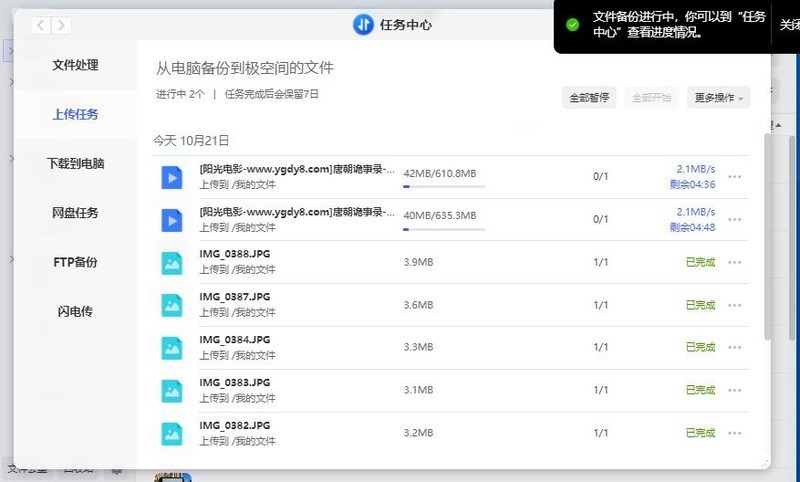Screen dimensions: 800x482
Task: Click progress bar of the 40MB/635.3MB upload
Action: [x=444, y=230]
